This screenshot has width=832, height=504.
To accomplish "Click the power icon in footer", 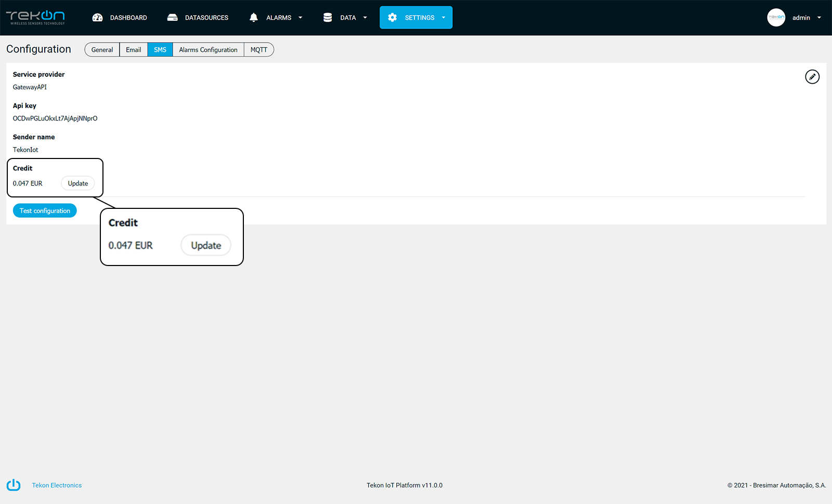I will (14, 485).
